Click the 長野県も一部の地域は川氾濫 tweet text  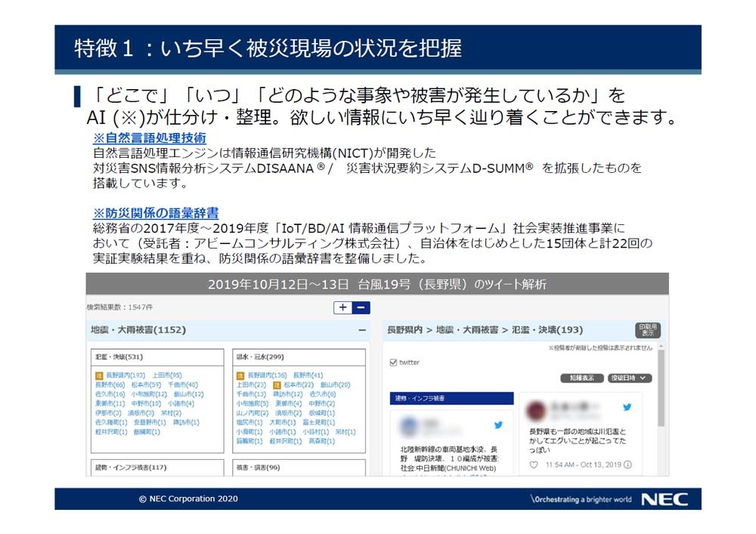578,440
